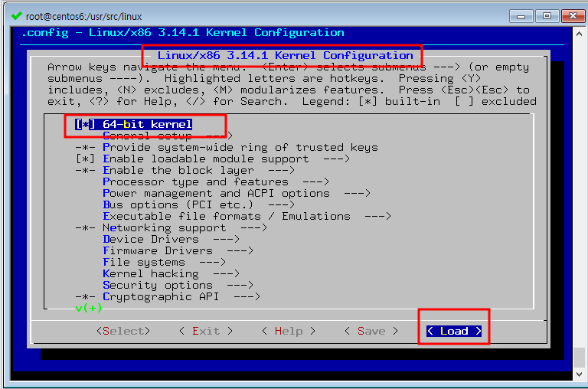Viewport: 588px width, 389px height.
Task: Select Provide system-wide ring of trusted keys
Action: pos(240,148)
